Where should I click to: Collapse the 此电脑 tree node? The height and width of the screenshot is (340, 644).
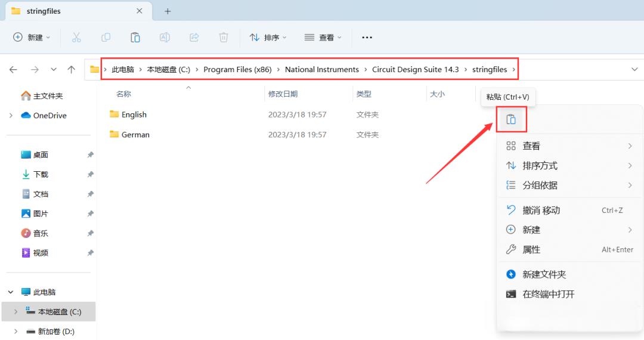[x=11, y=292]
